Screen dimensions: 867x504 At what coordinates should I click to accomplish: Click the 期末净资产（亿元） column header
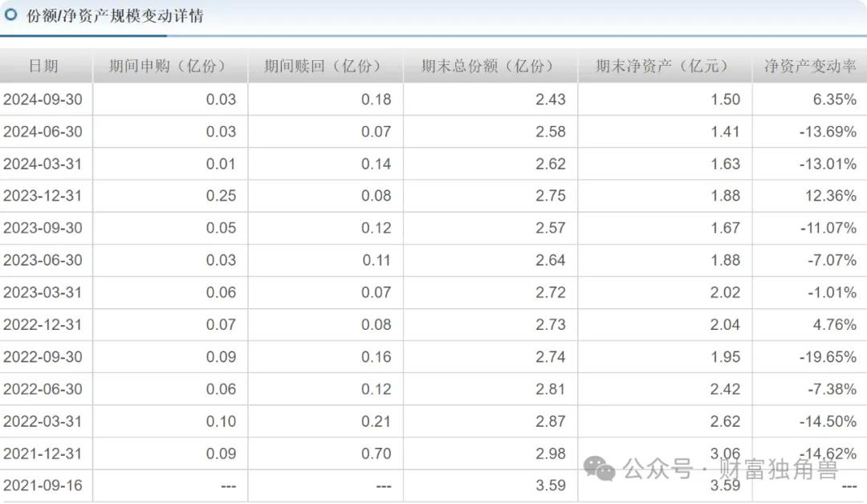tap(665, 67)
